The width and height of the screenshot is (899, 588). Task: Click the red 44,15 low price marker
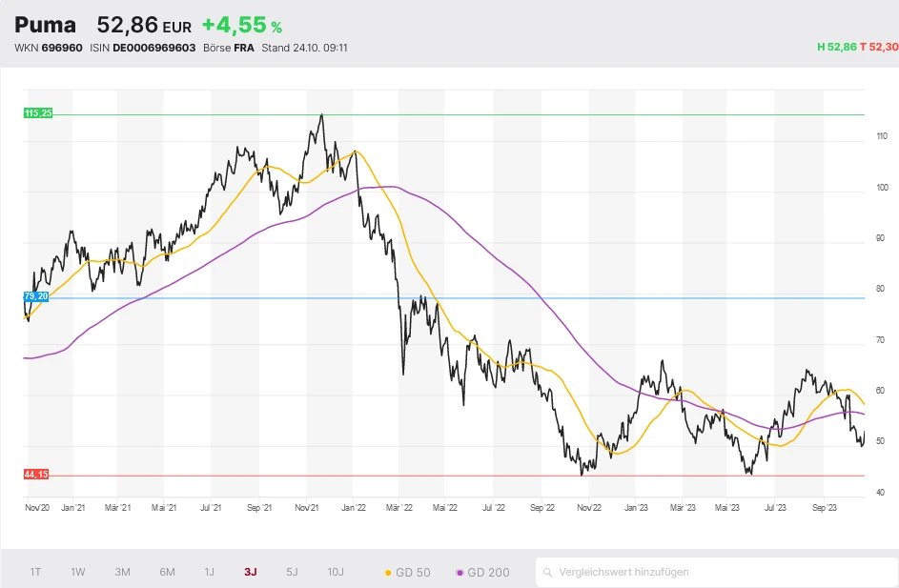pos(36,475)
